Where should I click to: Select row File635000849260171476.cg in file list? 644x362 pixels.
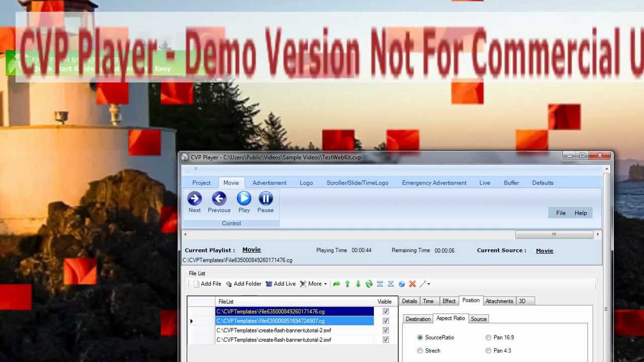pos(294,312)
